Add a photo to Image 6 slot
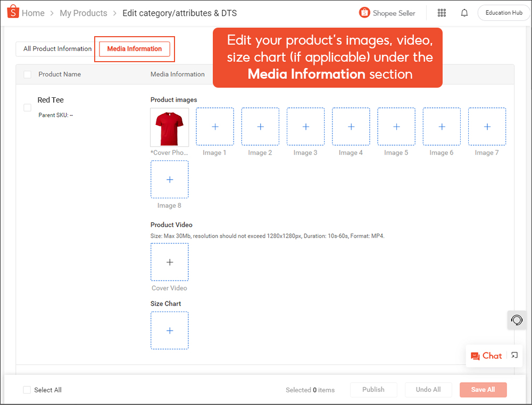 (x=442, y=126)
